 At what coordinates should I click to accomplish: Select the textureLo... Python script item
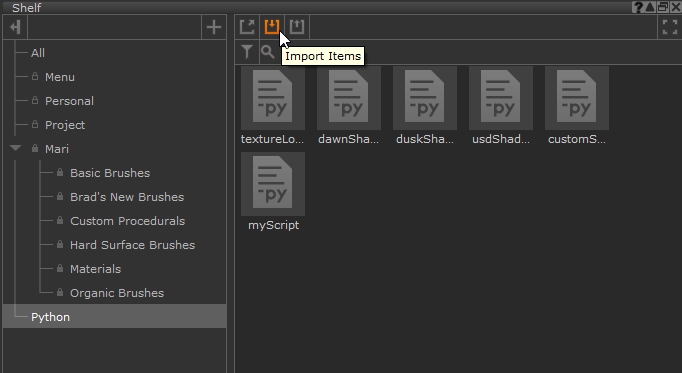[x=273, y=106]
